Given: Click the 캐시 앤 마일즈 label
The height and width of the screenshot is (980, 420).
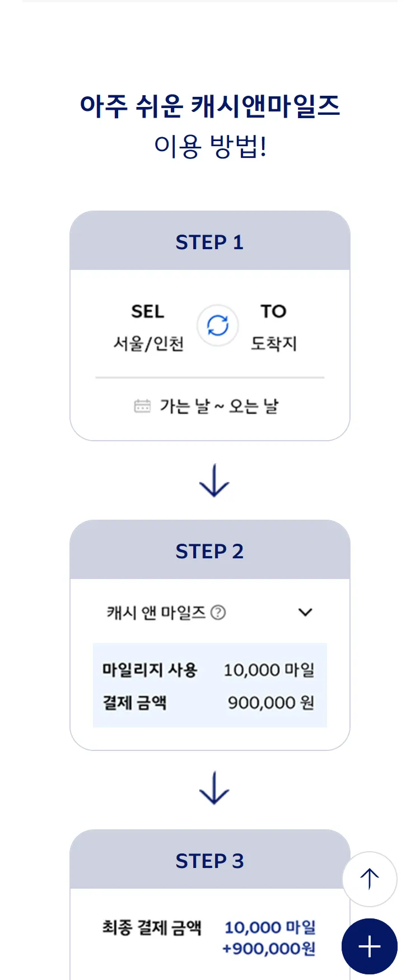Looking at the screenshot, I should [156, 613].
